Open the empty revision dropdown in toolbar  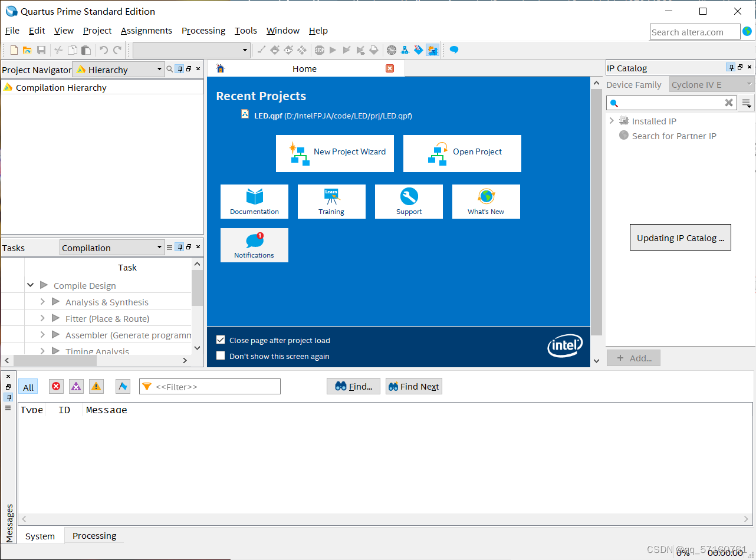tap(192, 50)
